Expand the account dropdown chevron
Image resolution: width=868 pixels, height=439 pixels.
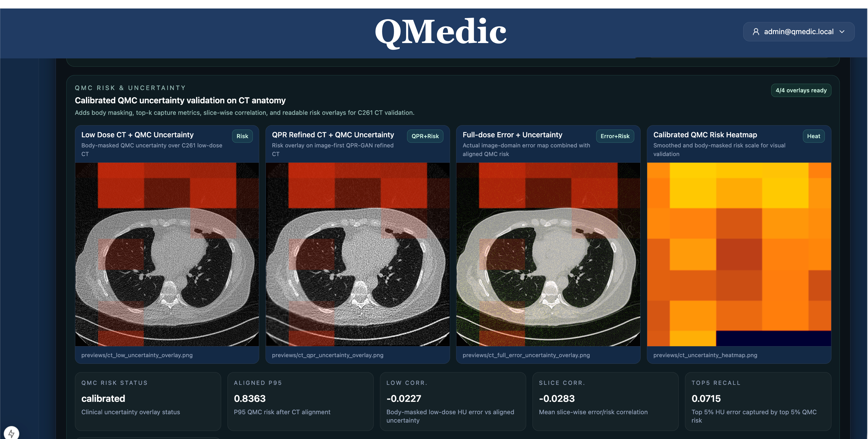tap(842, 32)
